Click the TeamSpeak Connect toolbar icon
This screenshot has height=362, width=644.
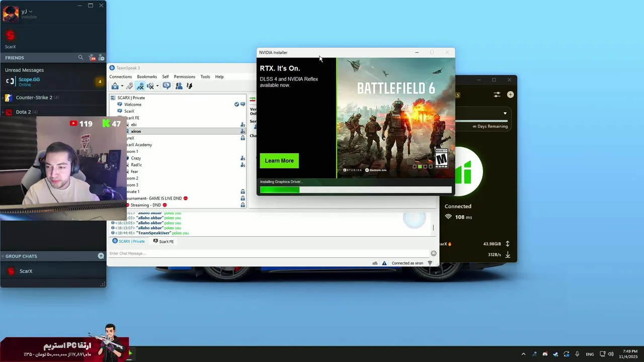click(115, 86)
